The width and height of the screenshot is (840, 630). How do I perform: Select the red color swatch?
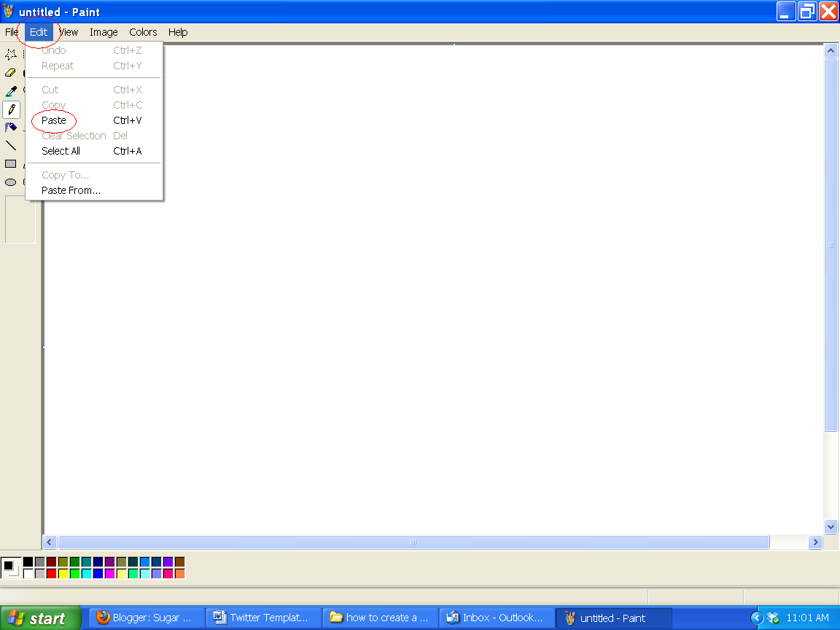coord(51,573)
